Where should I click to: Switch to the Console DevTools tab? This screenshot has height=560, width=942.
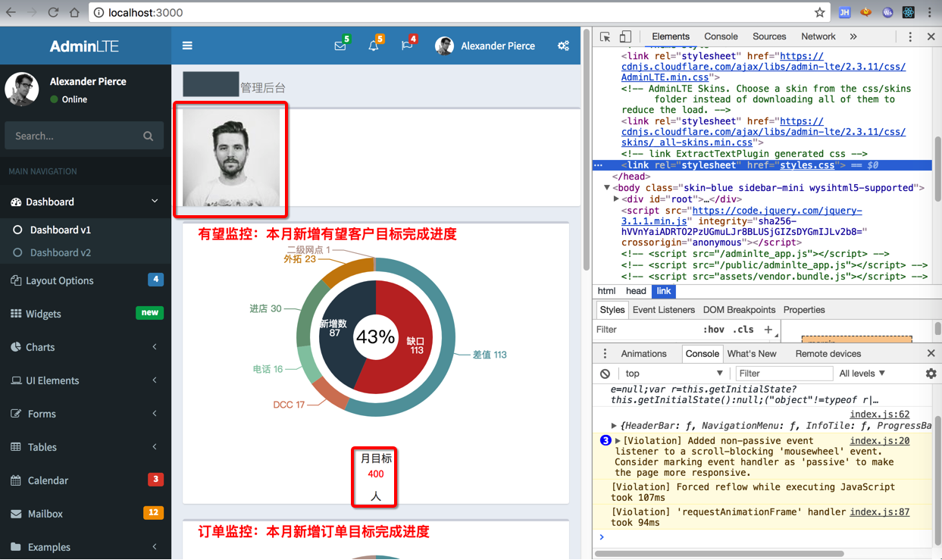click(721, 36)
